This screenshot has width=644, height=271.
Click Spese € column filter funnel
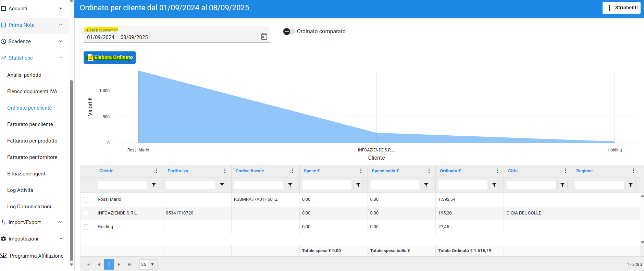click(358, 185)
